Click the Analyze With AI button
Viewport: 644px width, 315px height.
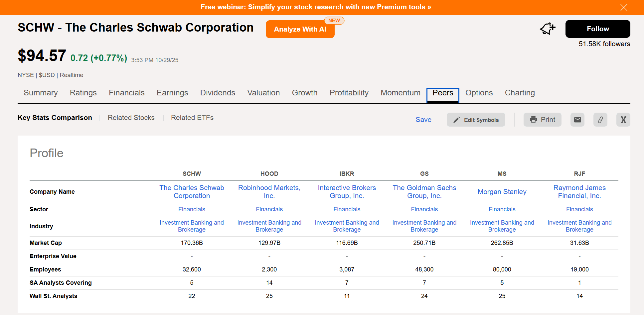pyautogui.click(x=300, y=29)
